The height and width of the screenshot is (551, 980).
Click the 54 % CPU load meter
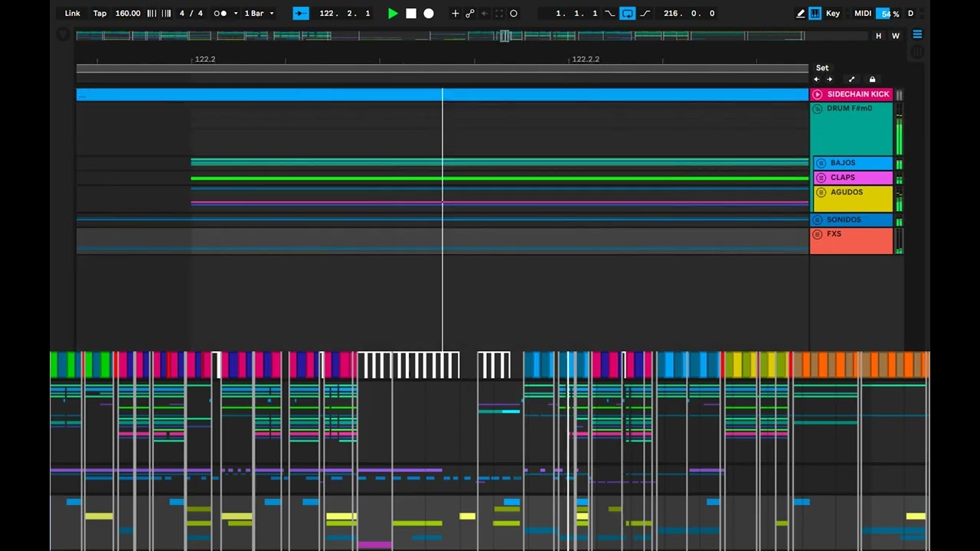pyautogui.click(x=890, y=13)
